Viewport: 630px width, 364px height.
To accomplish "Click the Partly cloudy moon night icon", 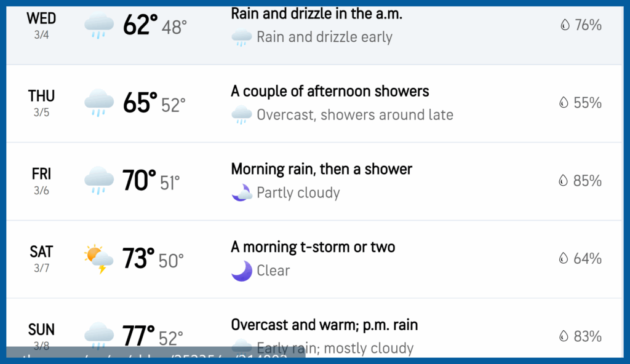I will click(x=242, y=192).
